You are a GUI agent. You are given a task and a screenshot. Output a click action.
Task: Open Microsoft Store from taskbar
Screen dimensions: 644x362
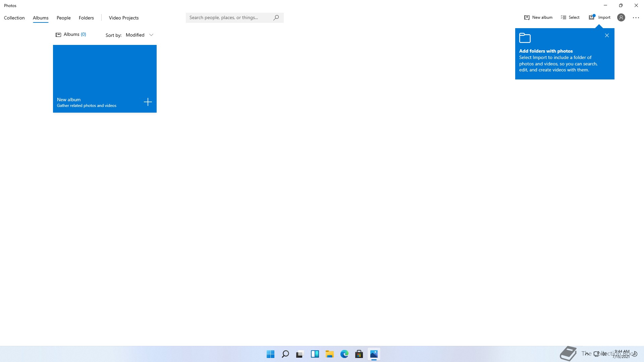tap(359, 354)
